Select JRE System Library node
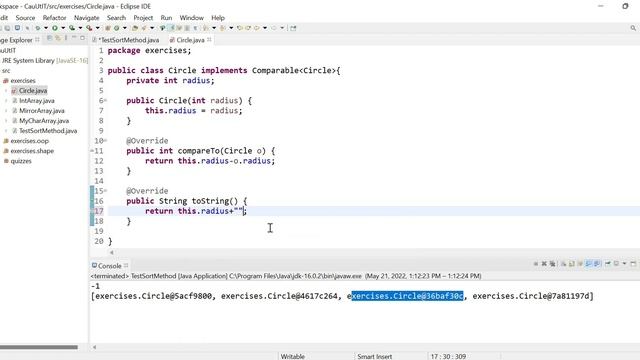Viewport: 640px width, 360px height. click(44, 60)
